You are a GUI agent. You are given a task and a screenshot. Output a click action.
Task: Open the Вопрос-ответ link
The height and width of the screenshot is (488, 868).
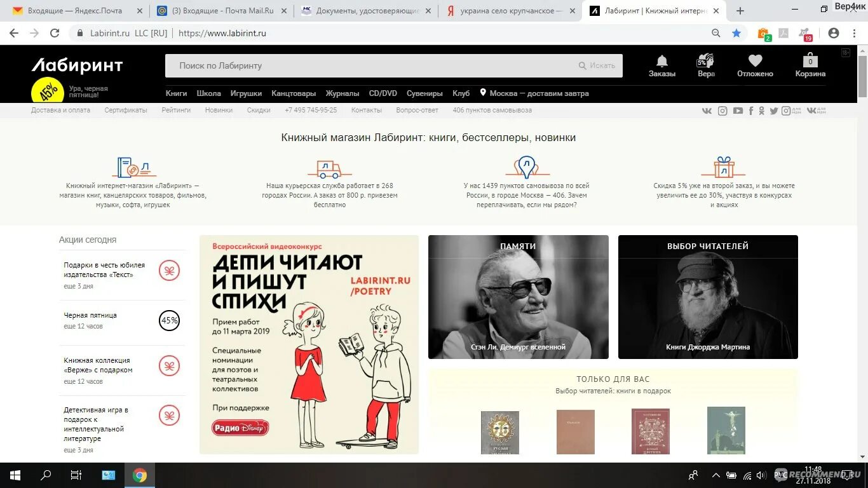pyautogui.click(x=417, y=110)
